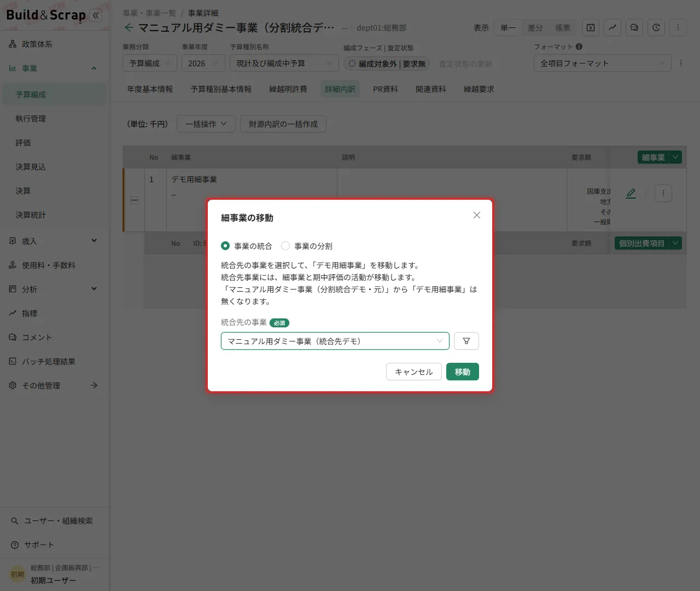Open the three-dot menu in top toolbar
This screenshot has width=700, height=591.
pyautogui.click(x=678, y=27)
